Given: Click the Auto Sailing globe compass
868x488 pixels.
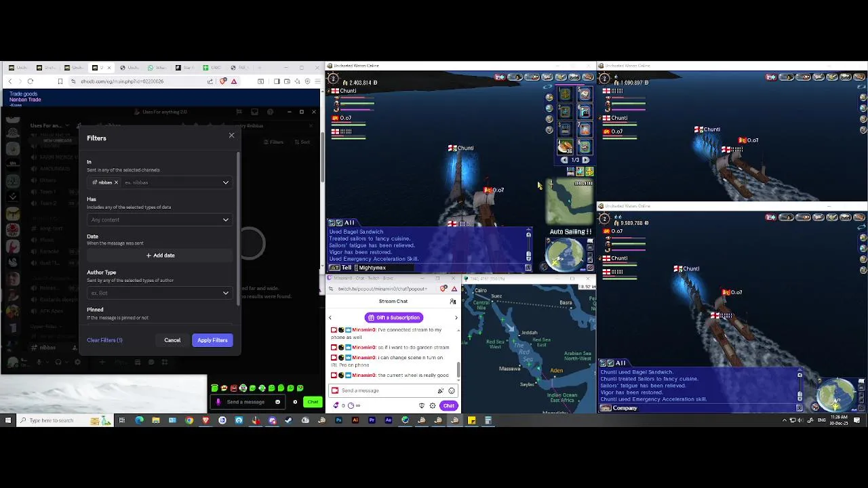Looking at the screenshot, I should click(565, 254).
